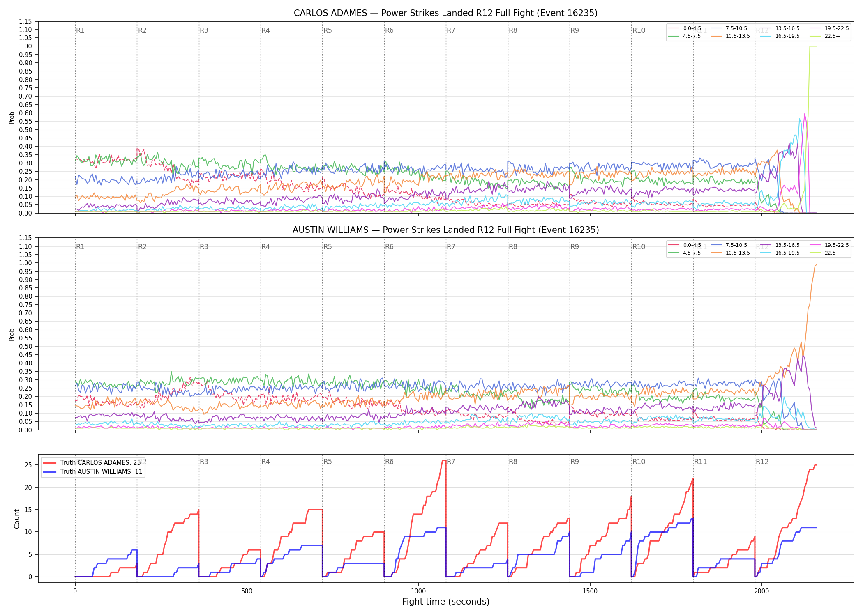Viewport: 863px width, 616px height.
Task: Pick the 16.5-19.5 legend entry in Austin Williams chart
Action: (780, 253)
